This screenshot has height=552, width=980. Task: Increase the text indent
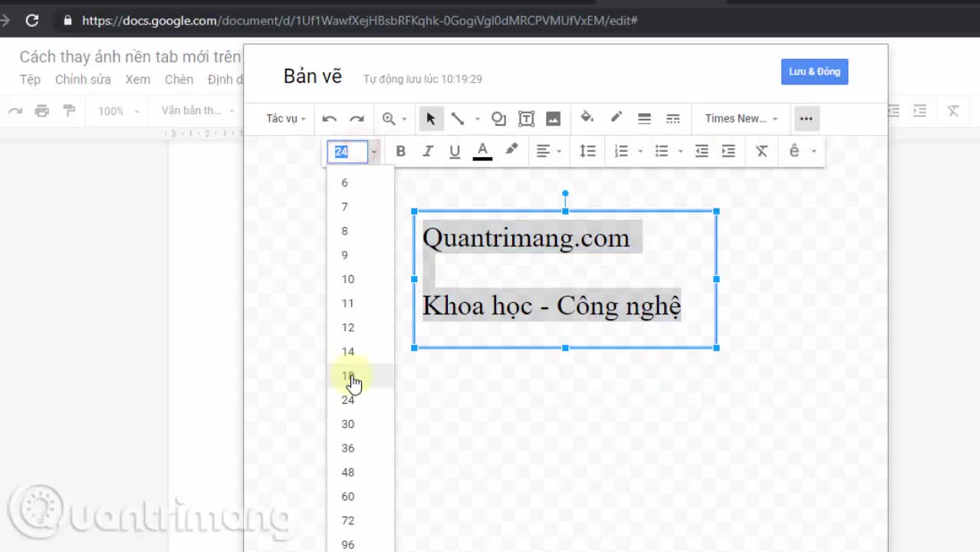coord(728,151)
